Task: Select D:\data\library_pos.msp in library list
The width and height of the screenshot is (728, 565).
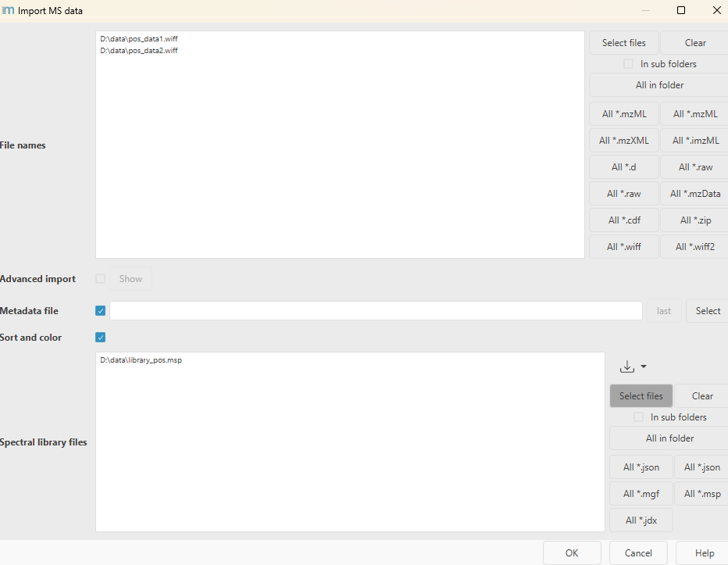Action: pyautogui.click(x=141, y=360)
